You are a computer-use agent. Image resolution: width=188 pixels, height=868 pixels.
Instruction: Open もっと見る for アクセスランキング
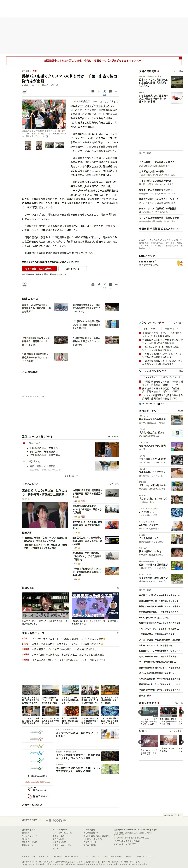178,323
